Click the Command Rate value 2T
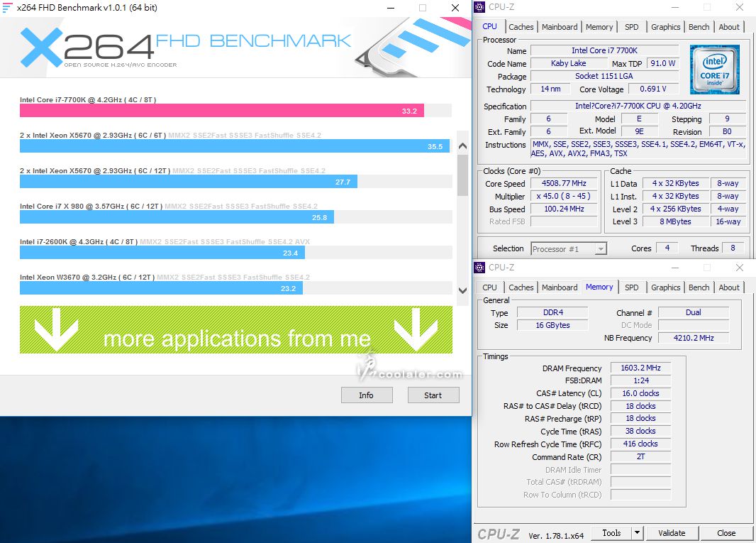Screen dimensions: 756x543 click(640, 456)
